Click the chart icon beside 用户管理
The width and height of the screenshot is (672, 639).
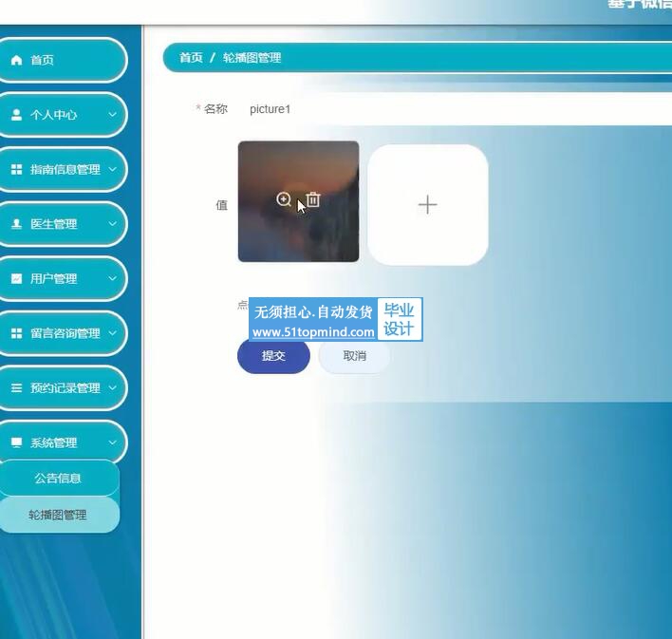point(16,279)
